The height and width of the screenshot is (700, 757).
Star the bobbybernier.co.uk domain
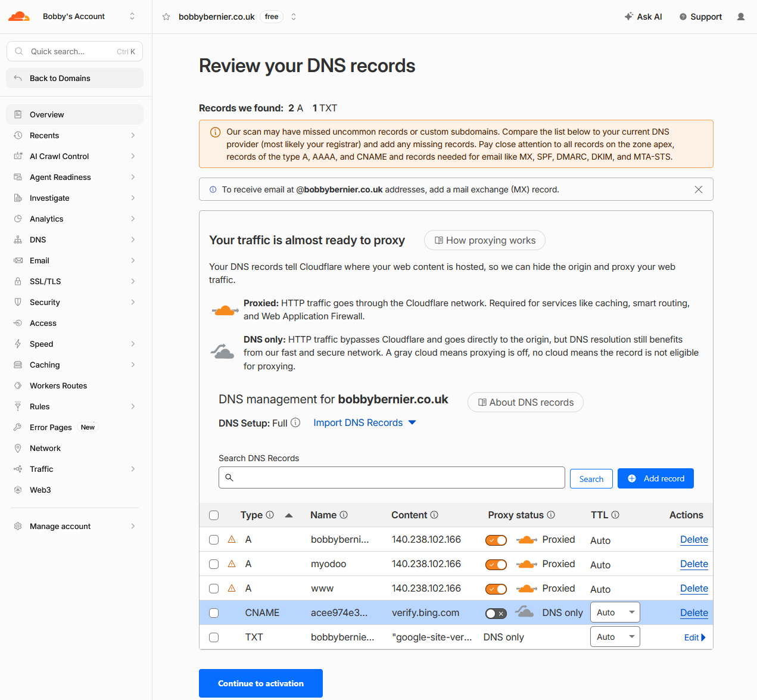[166, 17]
